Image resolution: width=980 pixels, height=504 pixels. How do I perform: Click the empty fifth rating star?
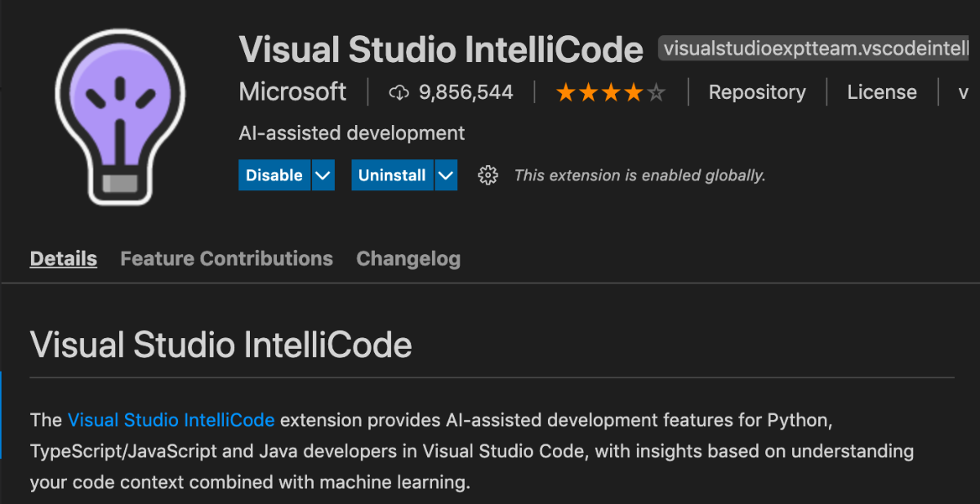pyautogui.click(x=656, y=92)
